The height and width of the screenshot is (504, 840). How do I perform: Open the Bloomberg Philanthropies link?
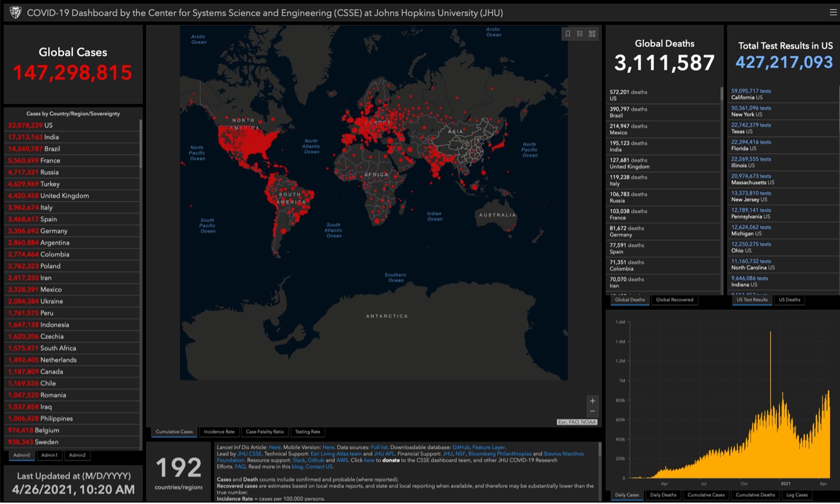(x=499, y=454)
